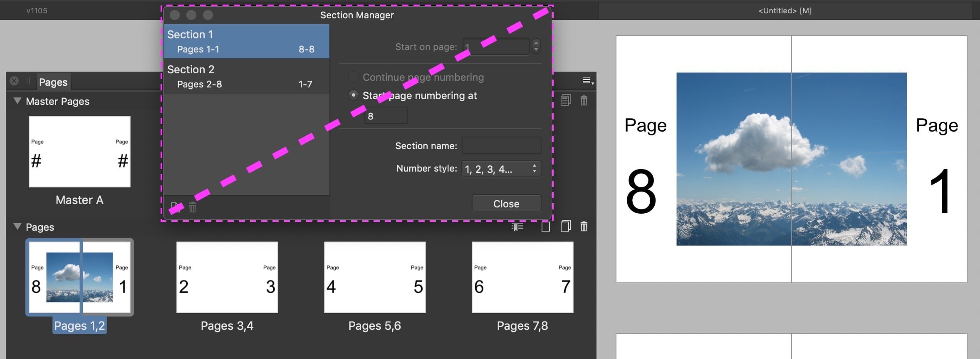Select the Pages 7,8 spread thumbnail
The width and height of the screenshot is (980, 359).
tap(522, 277)
